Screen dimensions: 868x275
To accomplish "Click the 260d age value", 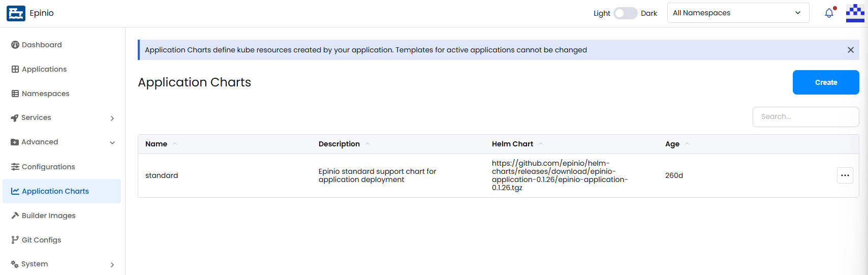I will [674, 175].
